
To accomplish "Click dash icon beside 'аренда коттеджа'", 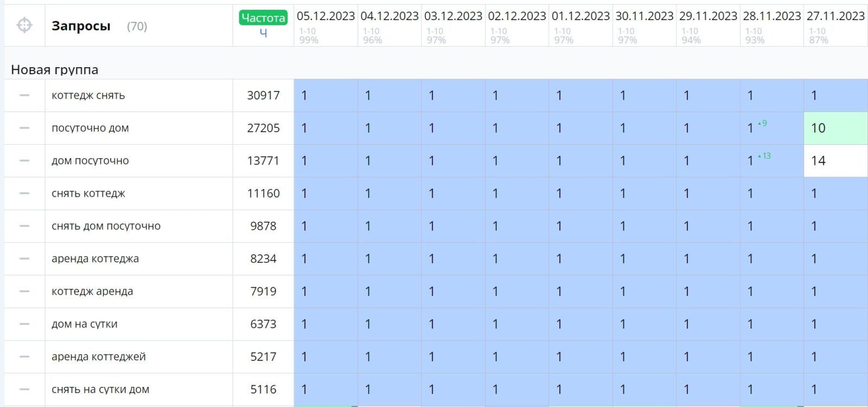I will (x=24, y=259).
